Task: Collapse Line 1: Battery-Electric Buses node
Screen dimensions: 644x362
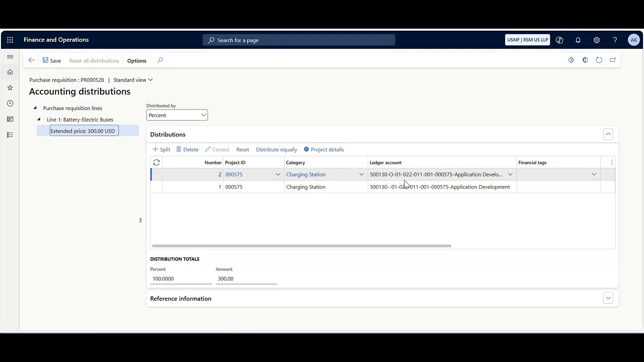Action: pyautogui.click(x=39, y=119)
